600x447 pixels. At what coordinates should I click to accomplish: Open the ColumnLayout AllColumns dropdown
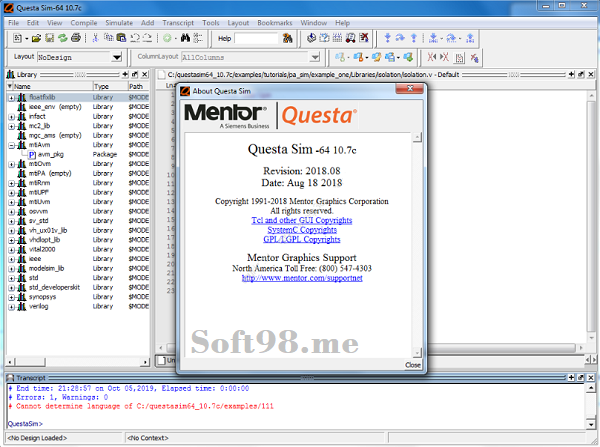tap(315, 57)
